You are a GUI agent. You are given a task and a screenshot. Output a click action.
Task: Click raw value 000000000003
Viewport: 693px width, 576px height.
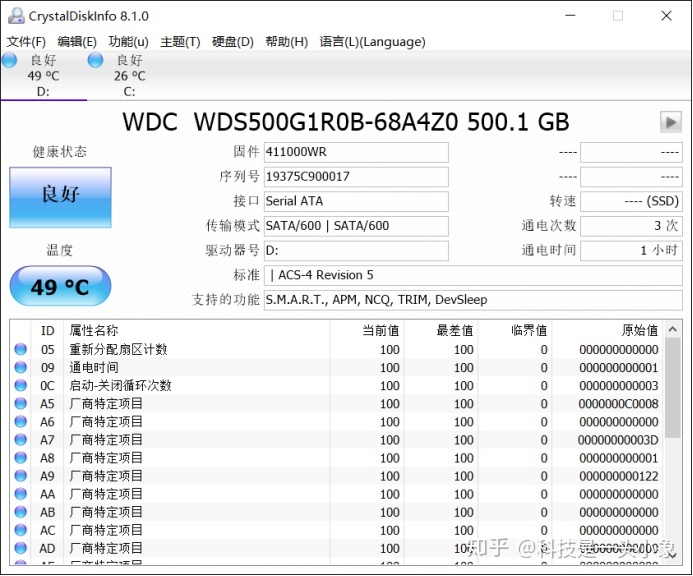point(619,386)
